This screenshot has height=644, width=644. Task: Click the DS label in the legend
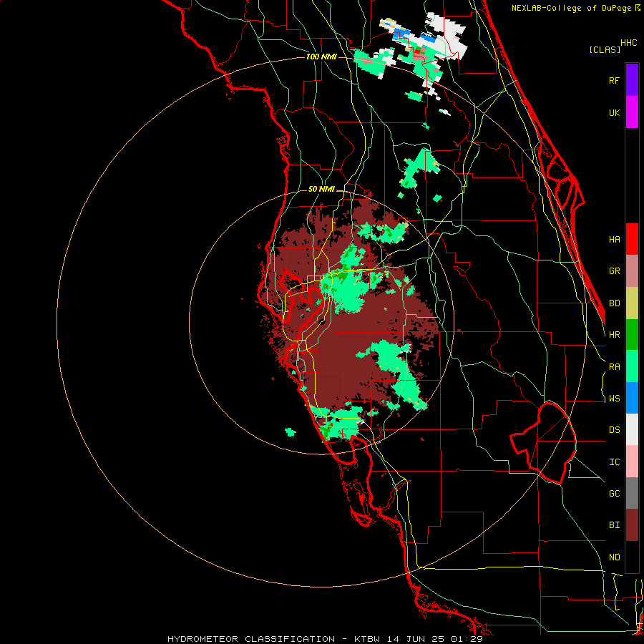[614, 430]
